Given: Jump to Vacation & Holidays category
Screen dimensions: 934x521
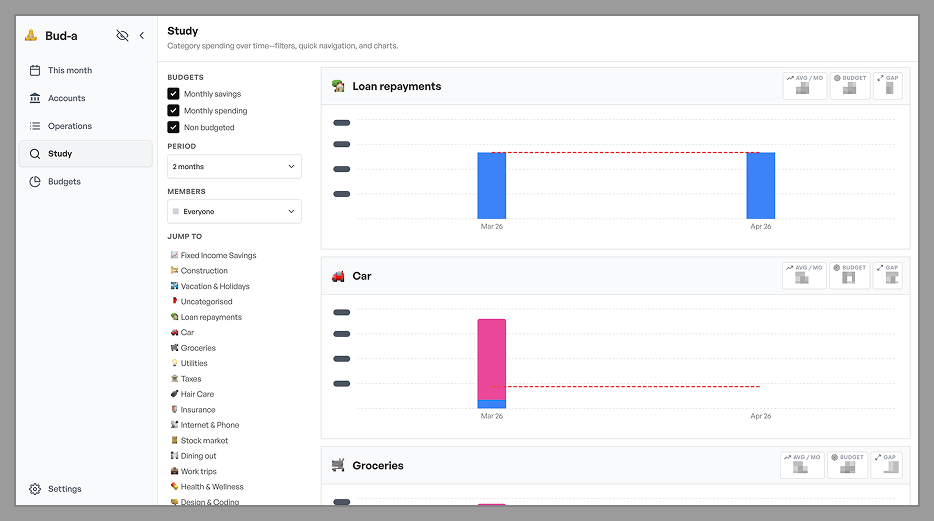Looking at the screenshot, I should (214, 286).
